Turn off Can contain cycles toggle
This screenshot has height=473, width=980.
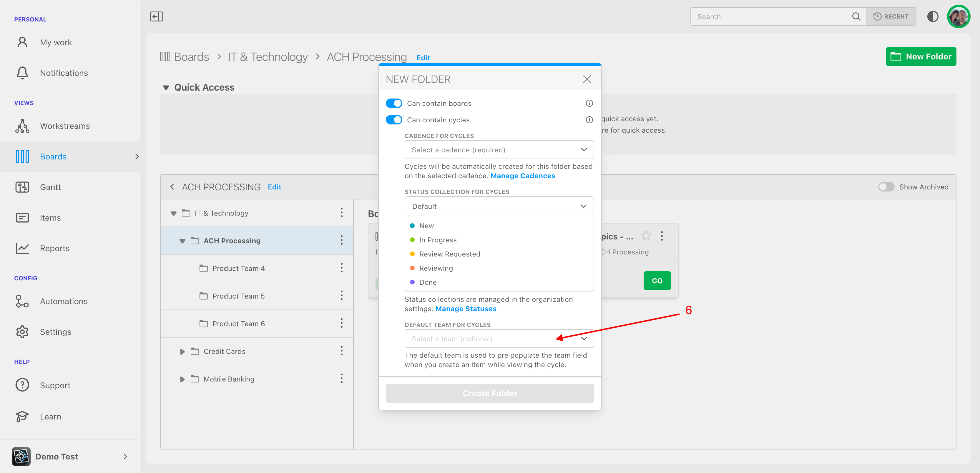(394, 120)
